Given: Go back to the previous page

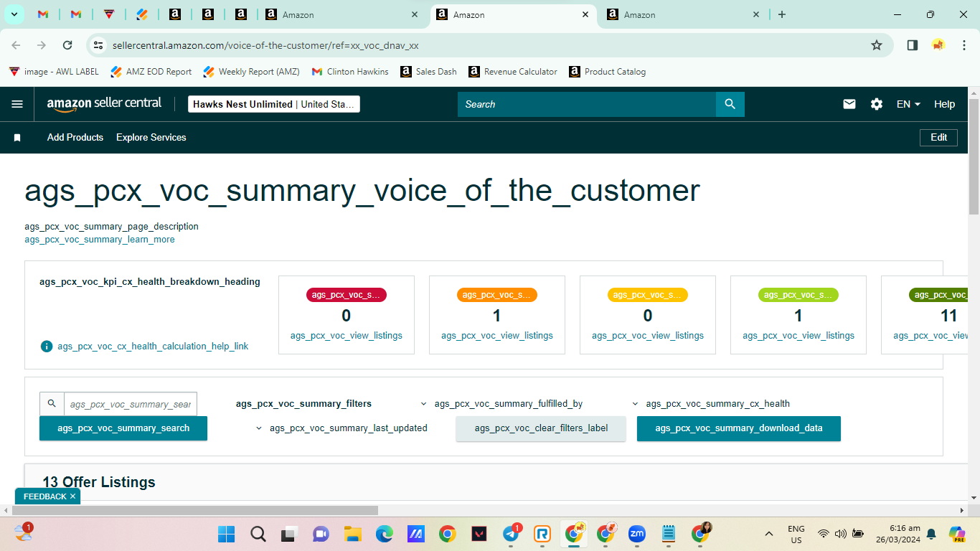Looking at the screenshot, I should pos(16,45).
